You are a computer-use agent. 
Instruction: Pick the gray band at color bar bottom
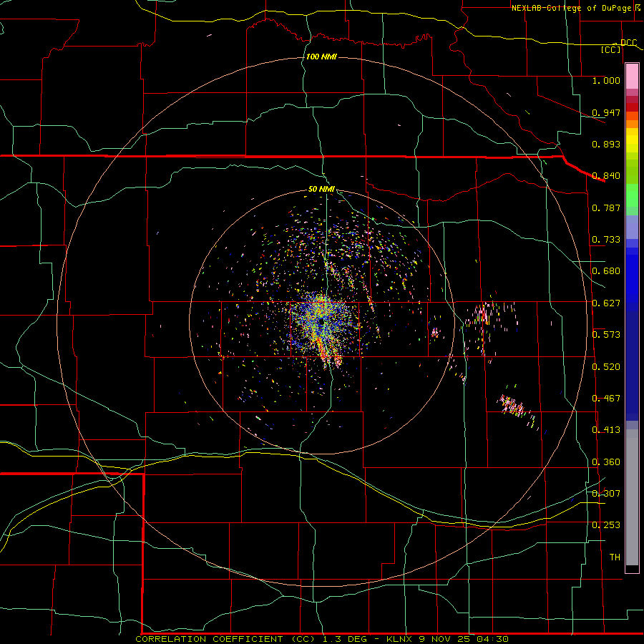(x=632, y=497)
